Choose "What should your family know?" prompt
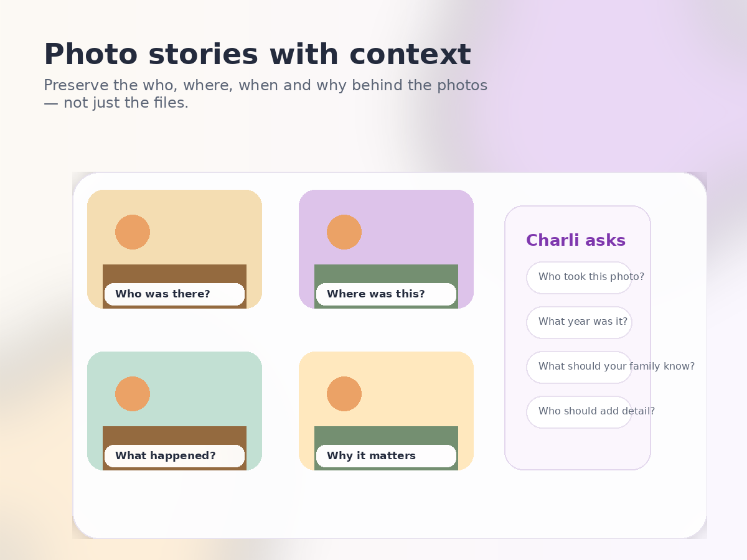 point(579,367)
